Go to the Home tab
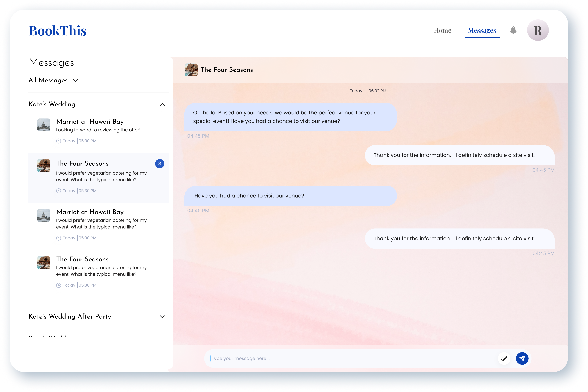Image resolution: width=588 pixels, height=392 pixels. pyautogui.click(x=442, y=30)
